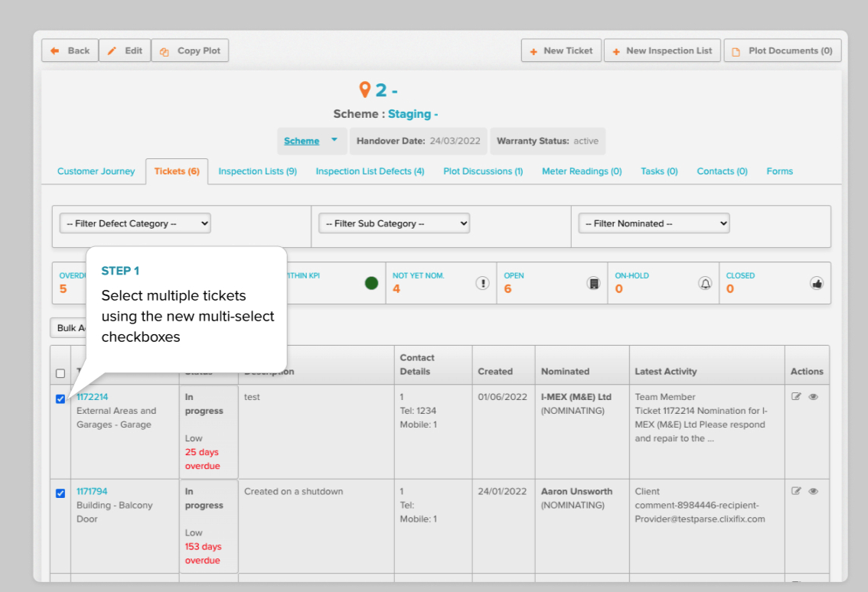Open the Contacts (0) tab
This screenshot has width=868, height=592.
click(722, 171)
